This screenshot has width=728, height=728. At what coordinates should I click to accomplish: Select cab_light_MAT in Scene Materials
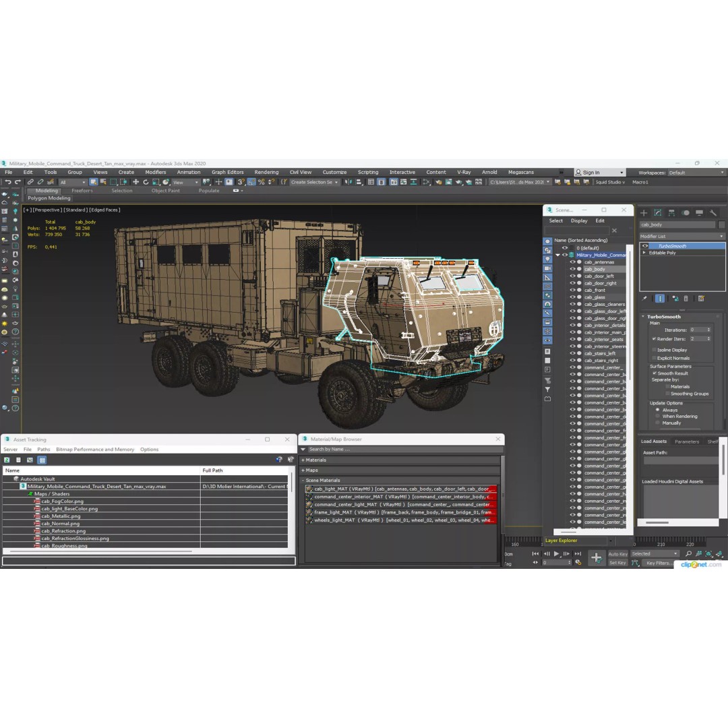tap(401, 489)
